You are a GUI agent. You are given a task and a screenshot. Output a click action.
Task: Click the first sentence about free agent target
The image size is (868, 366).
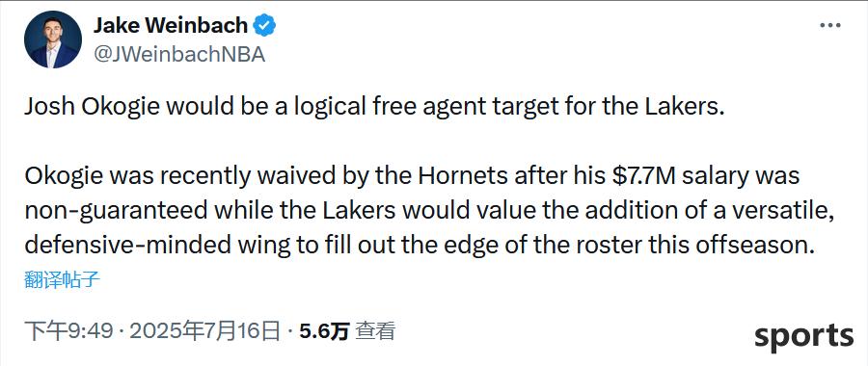click(375, 107)
